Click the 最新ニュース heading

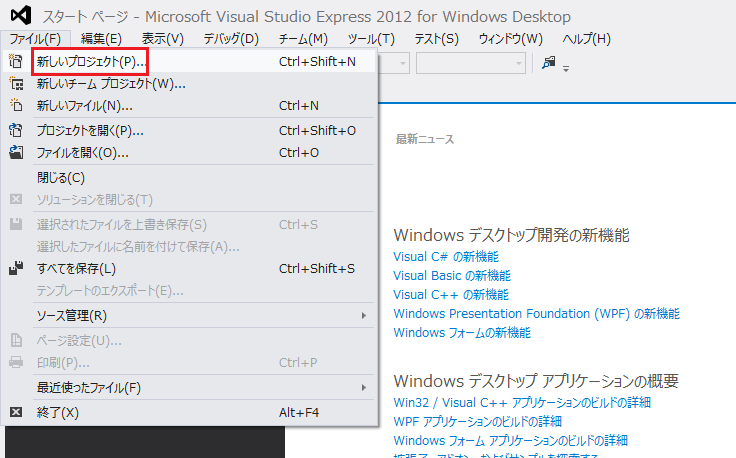point(425,139)
